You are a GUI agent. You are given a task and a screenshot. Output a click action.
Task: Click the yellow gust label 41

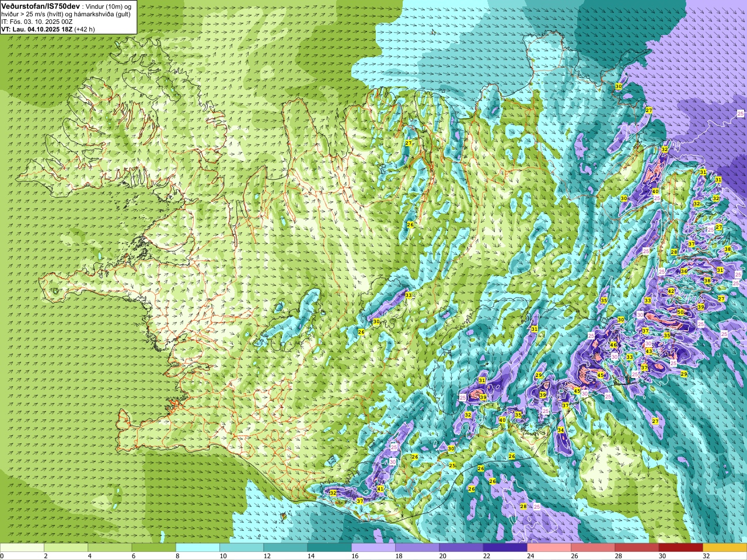pos(381,489)
